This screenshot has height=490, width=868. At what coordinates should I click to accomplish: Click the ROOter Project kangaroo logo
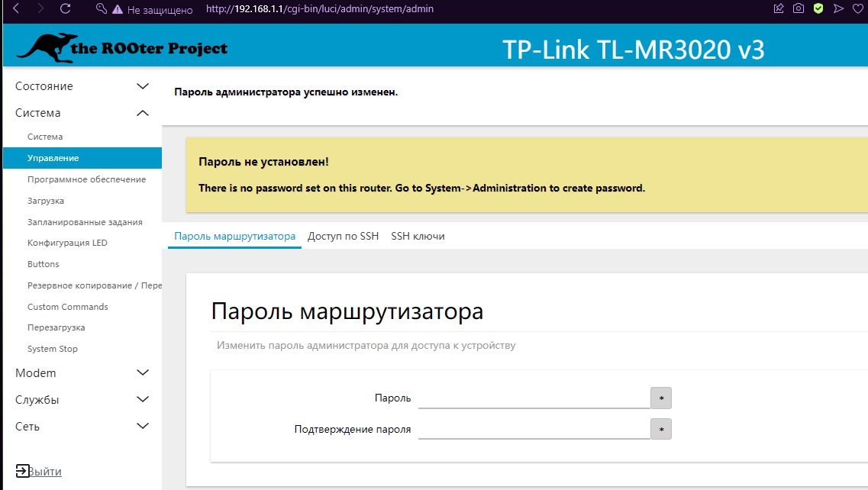(122, 47)
